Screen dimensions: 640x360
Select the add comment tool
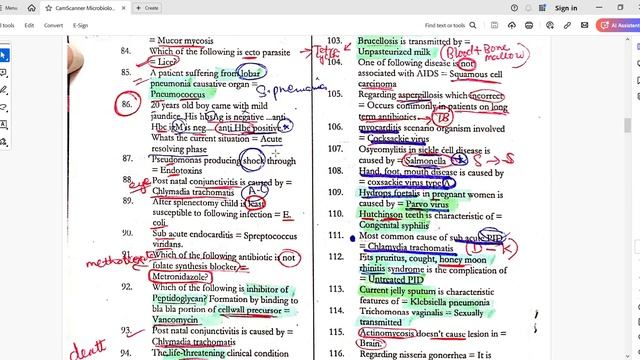pyautogui.click(x=4, y=73)
